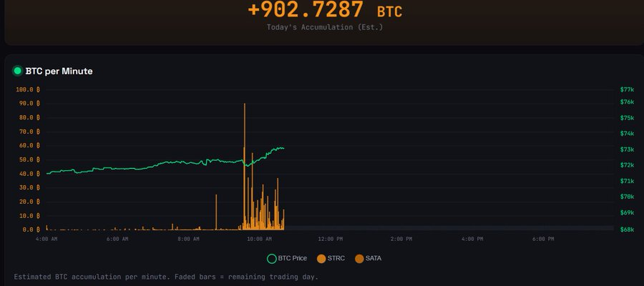644x286 pixels.
Task: Click the 0.0 ₿ left axis label
Action: 31,230
